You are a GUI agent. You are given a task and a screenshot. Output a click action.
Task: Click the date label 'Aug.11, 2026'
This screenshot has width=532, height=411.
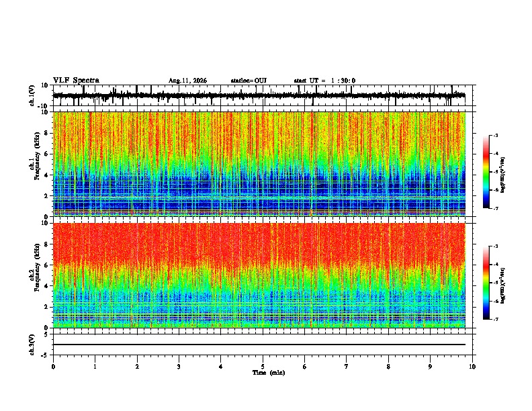point(187,81)
